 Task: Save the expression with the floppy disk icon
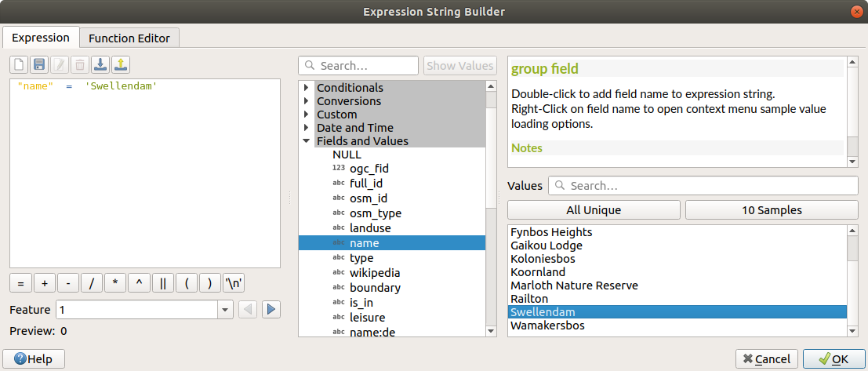pyautogui.click(x=39, y=64)
